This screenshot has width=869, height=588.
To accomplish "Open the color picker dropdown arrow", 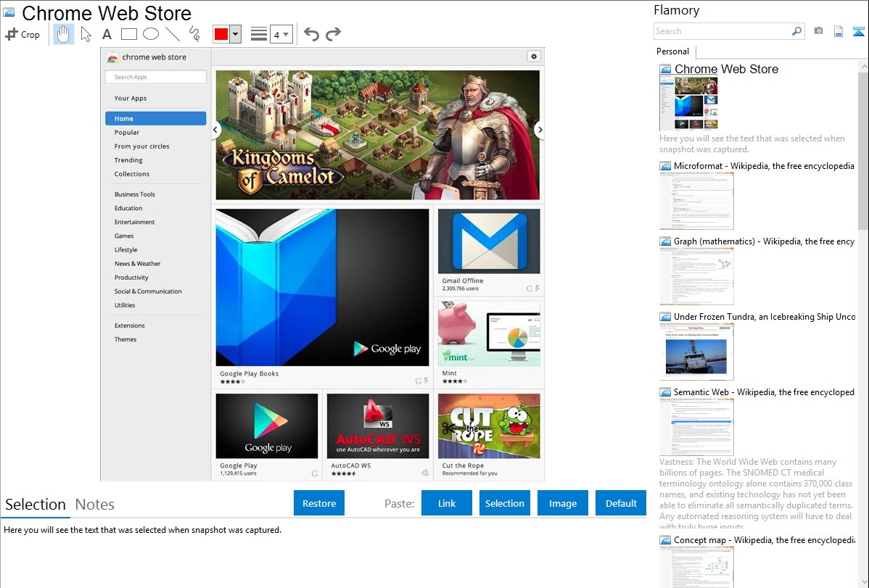I will (236, 34).
